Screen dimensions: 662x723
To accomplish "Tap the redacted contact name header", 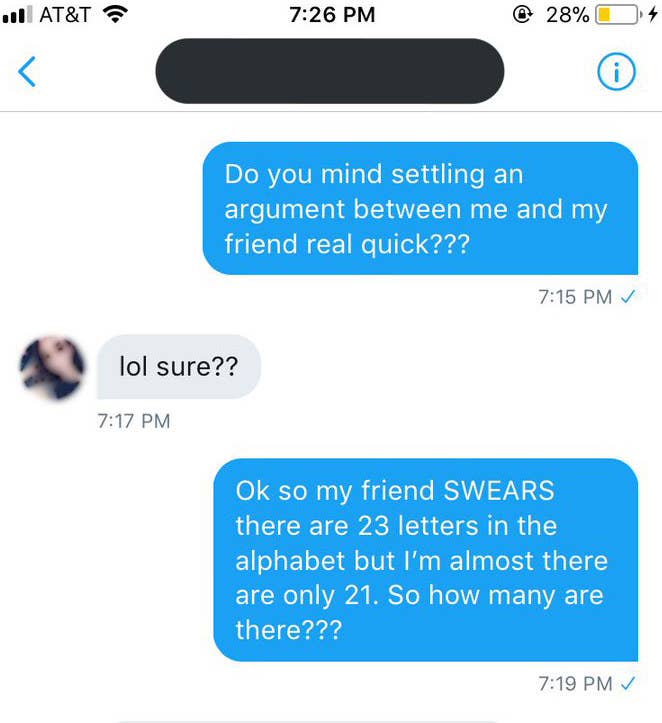I will (330, 71).
